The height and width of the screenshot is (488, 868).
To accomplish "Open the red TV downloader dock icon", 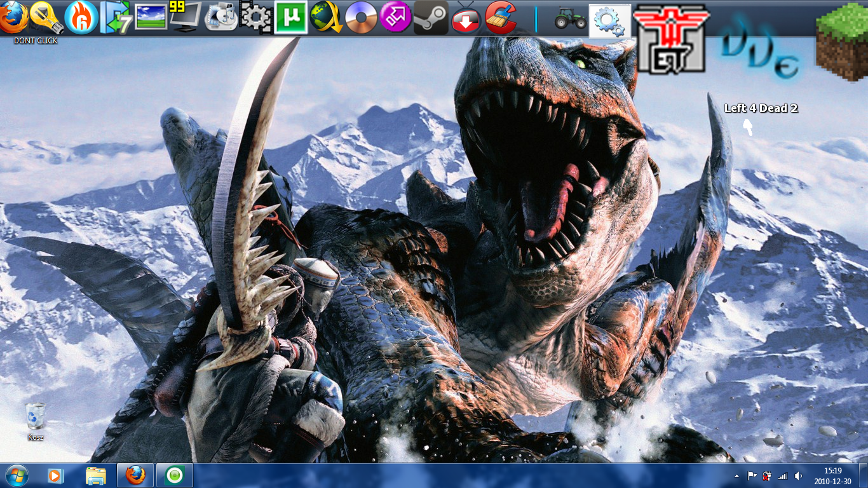I will coord(466,18).
